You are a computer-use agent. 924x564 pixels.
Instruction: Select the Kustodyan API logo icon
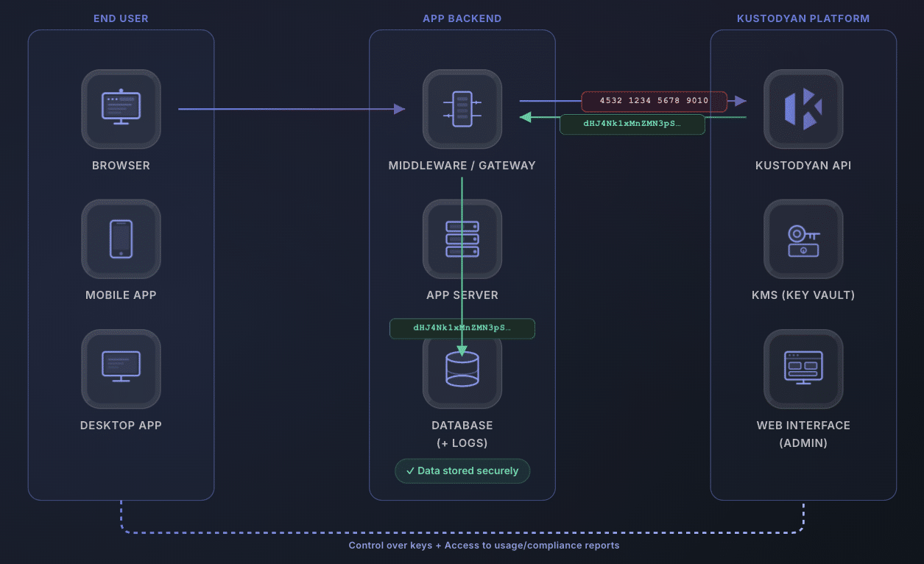click(803, 109)
